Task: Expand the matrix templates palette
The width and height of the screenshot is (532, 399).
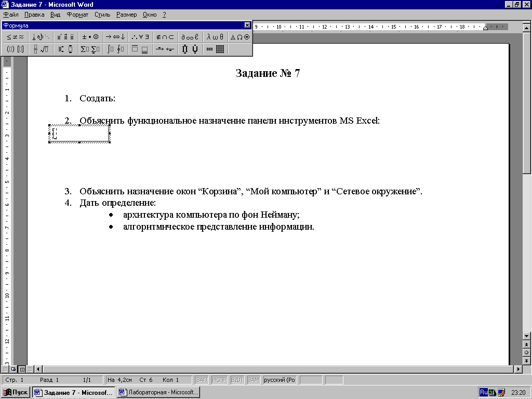Action: [x=215, y=49]
